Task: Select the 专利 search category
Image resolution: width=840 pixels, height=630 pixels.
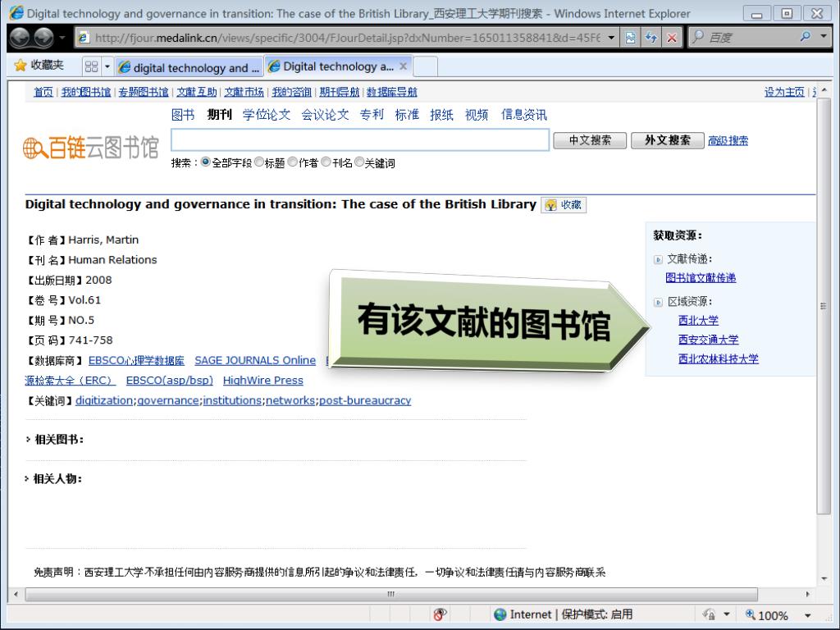Action: coord(372,115)
